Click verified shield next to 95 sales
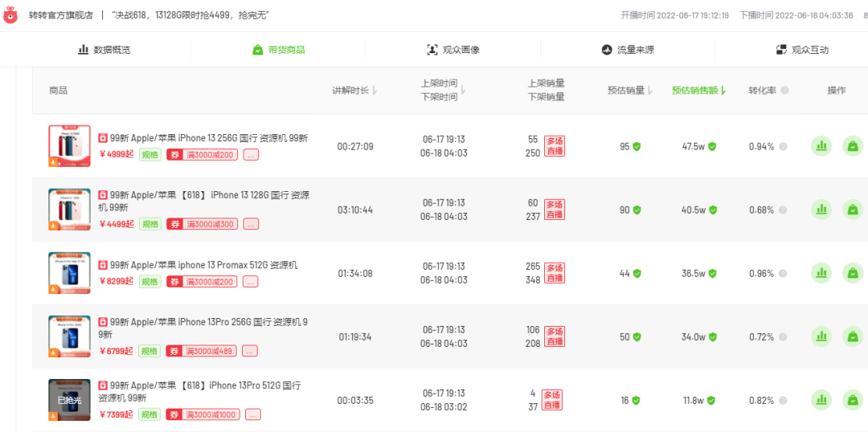 [x=637, y=147]
